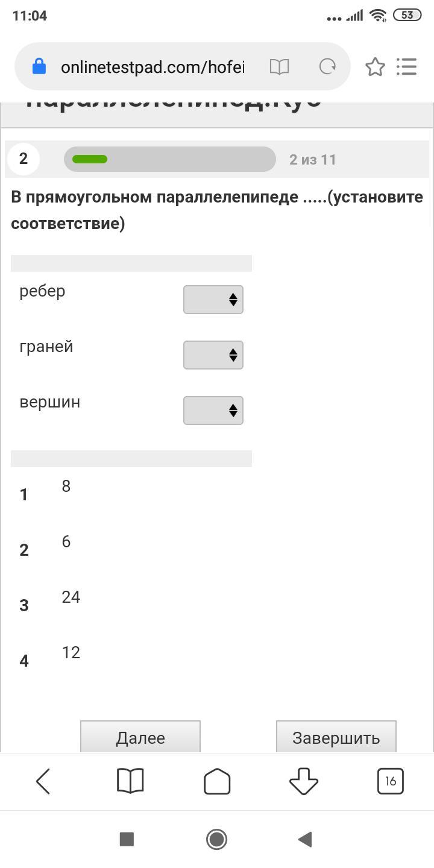Viewport: 434px width, 868px height.
Task: Open the browser list menu icon
Action: 407,67
